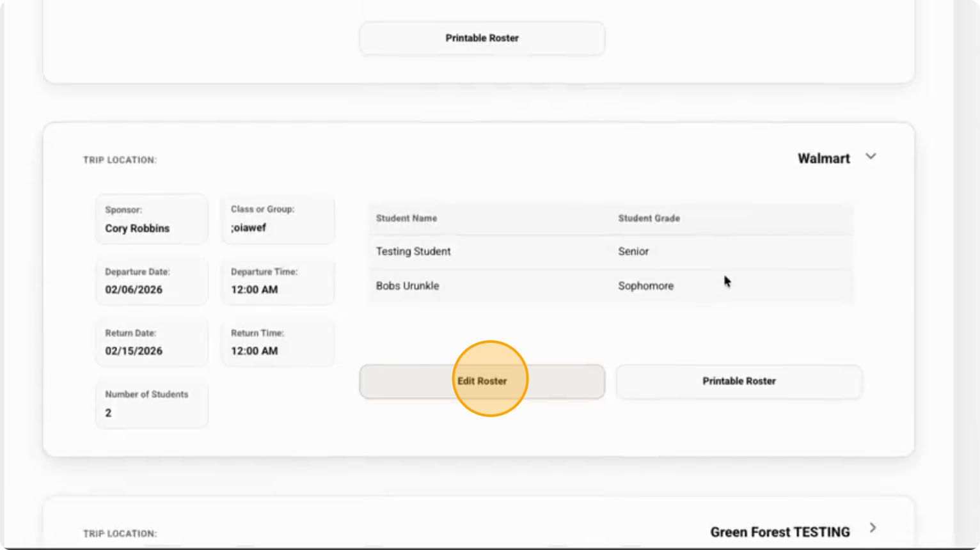Screen dimensions: 980x550
Task: Click the Senior grade cell for Testing Student
Action: [x=633, y=251]
